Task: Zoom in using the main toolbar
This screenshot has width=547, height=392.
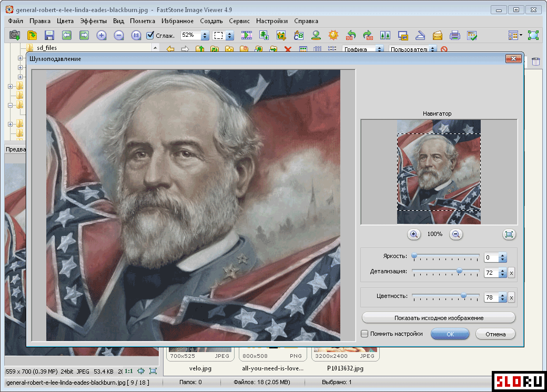Action: [102, 35]
